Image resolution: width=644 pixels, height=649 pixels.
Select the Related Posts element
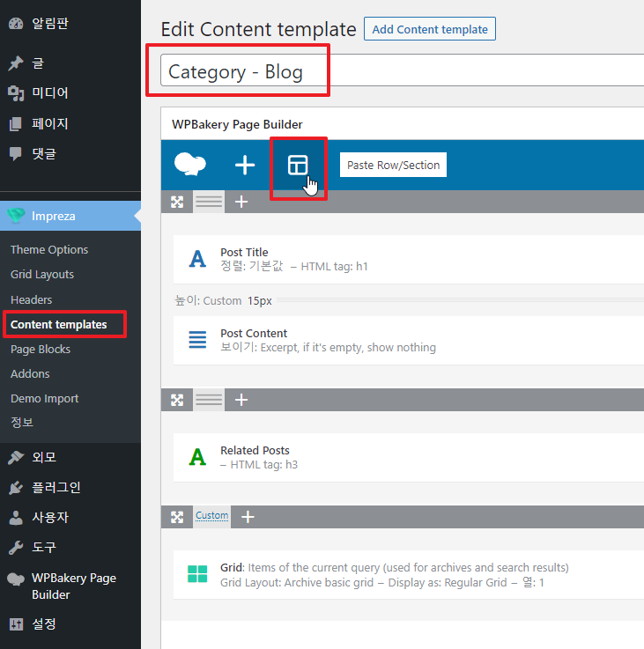(x=409, y=457)
